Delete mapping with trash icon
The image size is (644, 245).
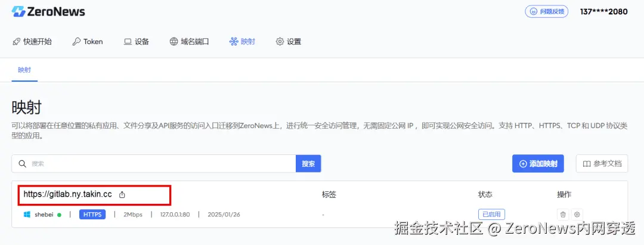(563, 214)
